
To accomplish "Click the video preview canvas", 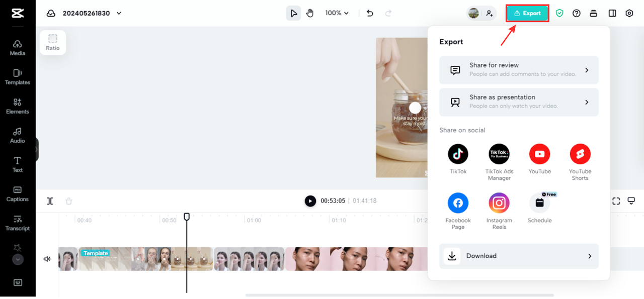I will coord(401,108).
